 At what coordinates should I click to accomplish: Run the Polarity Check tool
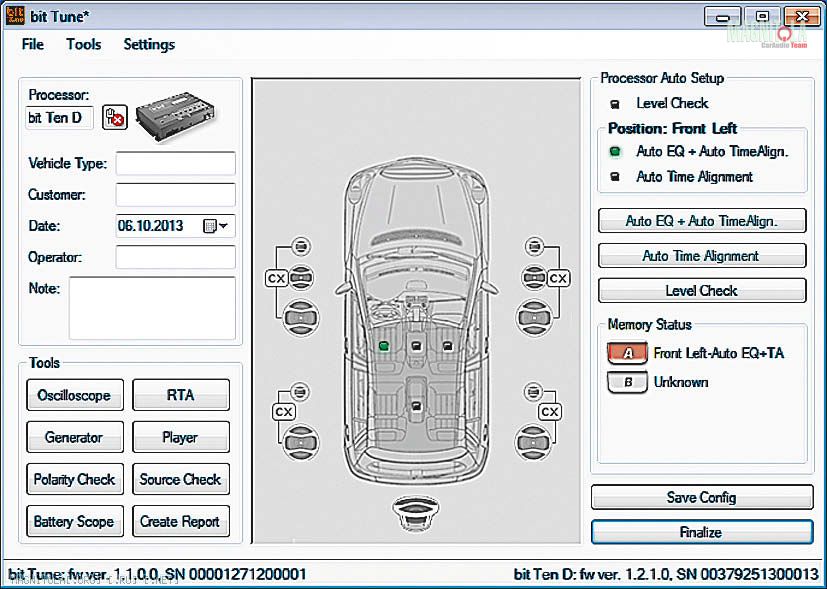click(x=75, y=479)
